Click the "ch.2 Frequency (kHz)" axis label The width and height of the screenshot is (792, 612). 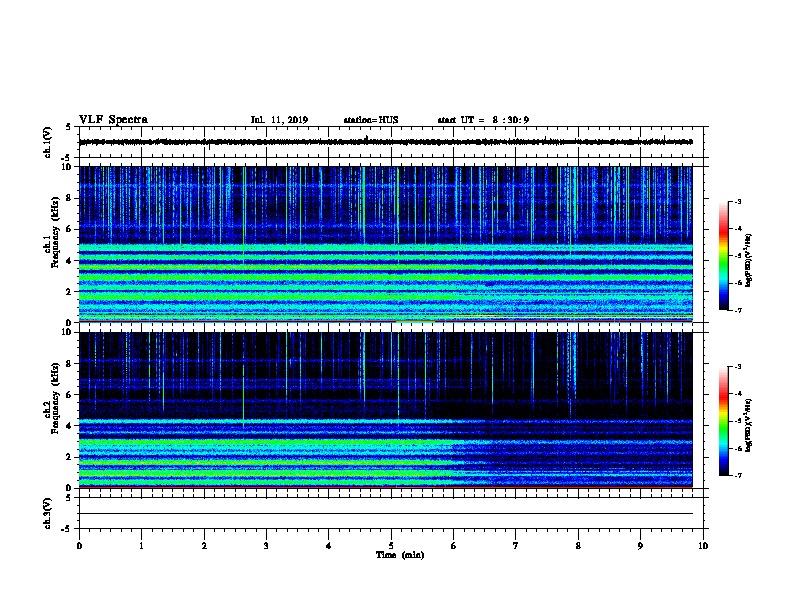52,399
